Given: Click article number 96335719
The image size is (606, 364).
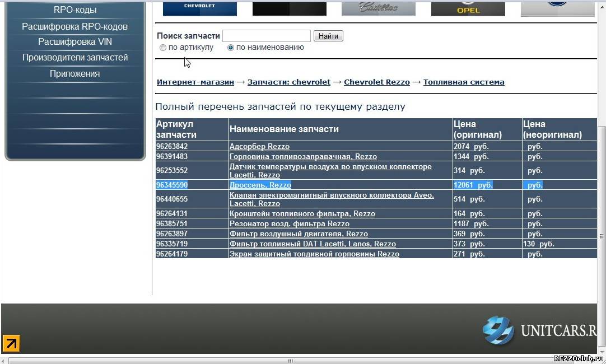Looking at the screenshot, I should [x=172, y=244].
